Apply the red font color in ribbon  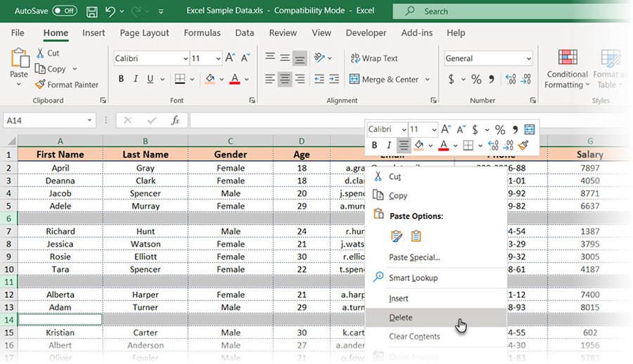[x=235, y=79]
